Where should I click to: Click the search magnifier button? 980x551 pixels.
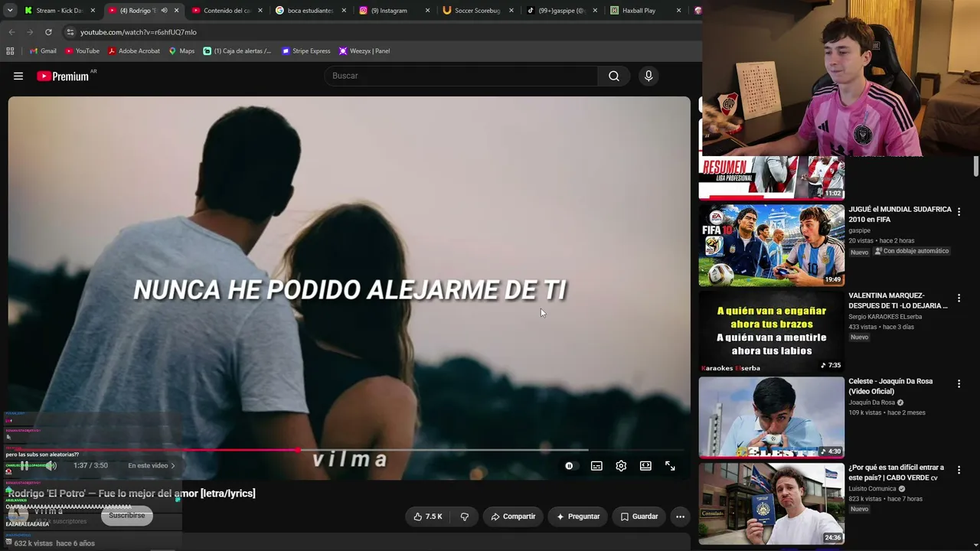(614, 76)
